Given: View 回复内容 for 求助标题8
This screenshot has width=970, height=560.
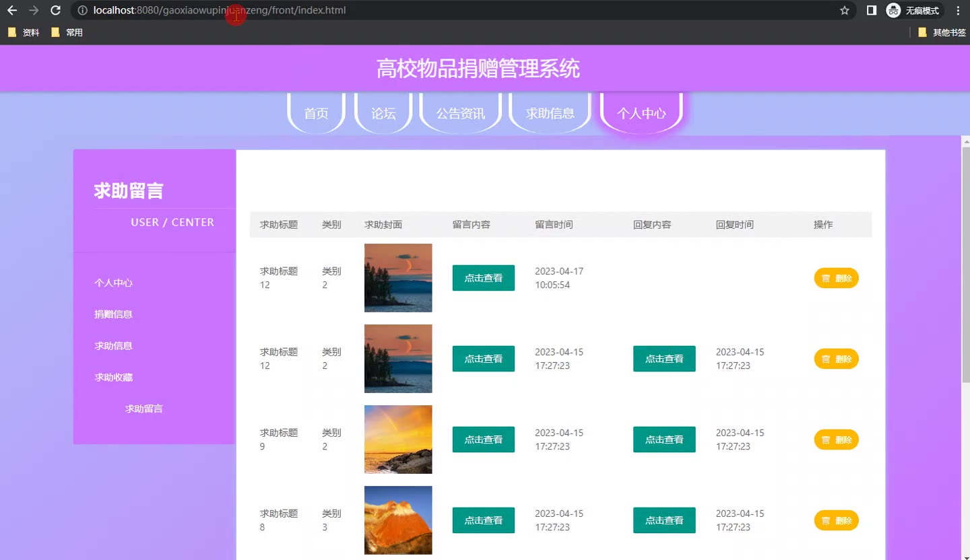Looking at the screenshot, I should (664, 520).
